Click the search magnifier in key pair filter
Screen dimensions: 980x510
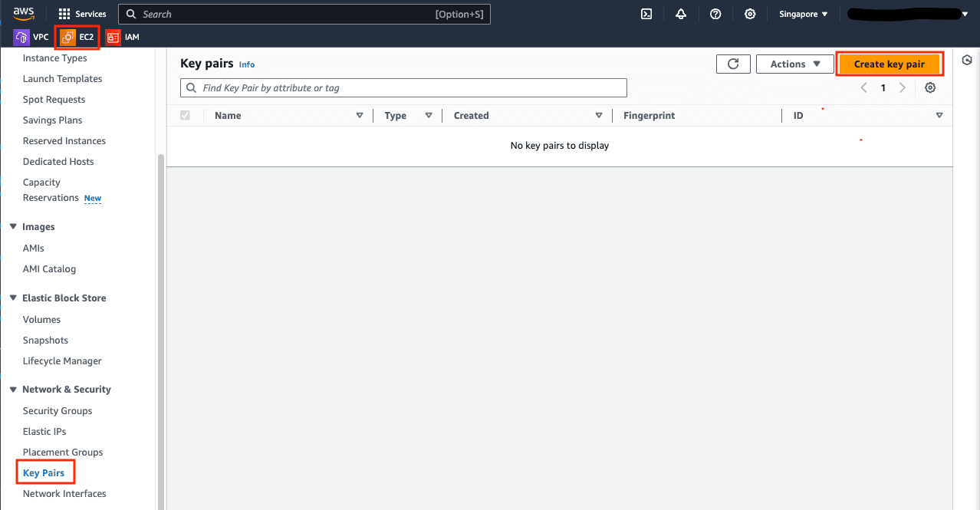coord(191,88)
